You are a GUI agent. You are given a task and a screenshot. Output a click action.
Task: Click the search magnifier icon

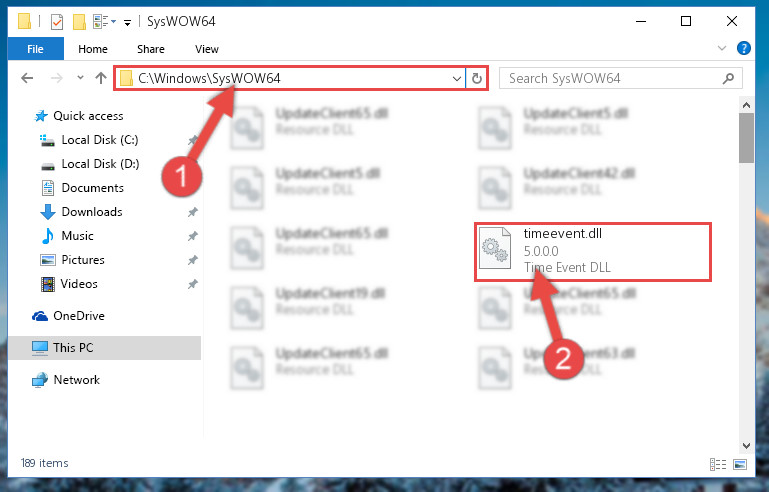click(728, 78)
